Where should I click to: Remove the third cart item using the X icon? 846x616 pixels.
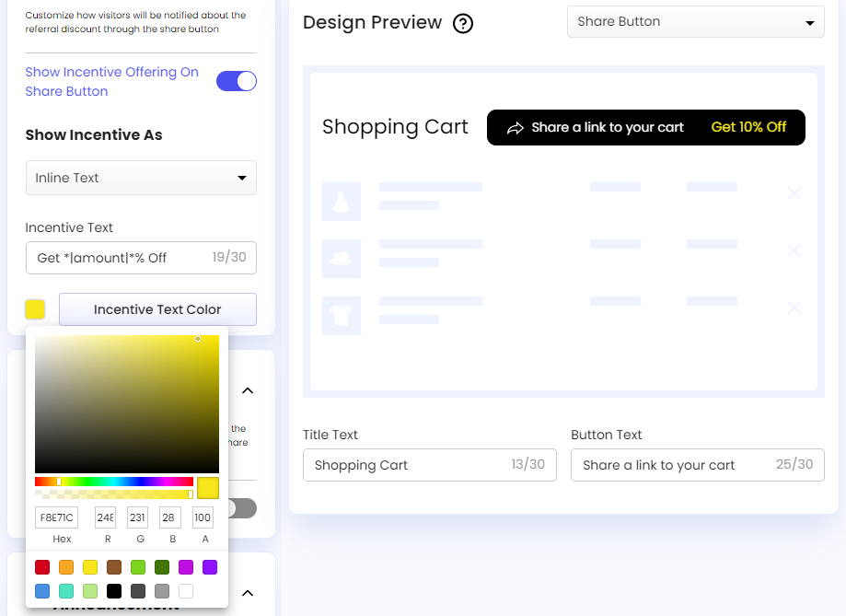(x=794, y=308)
